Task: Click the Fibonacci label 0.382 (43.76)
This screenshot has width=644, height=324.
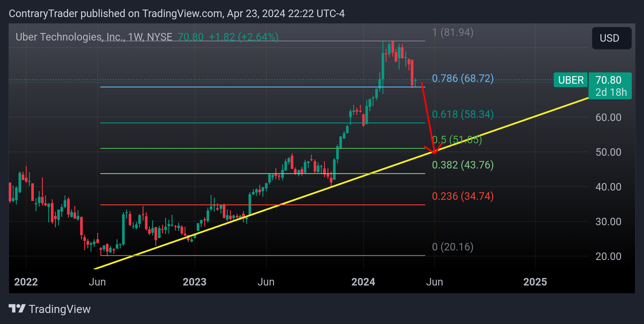Action: pyautogui.click(x=463, y=165)
